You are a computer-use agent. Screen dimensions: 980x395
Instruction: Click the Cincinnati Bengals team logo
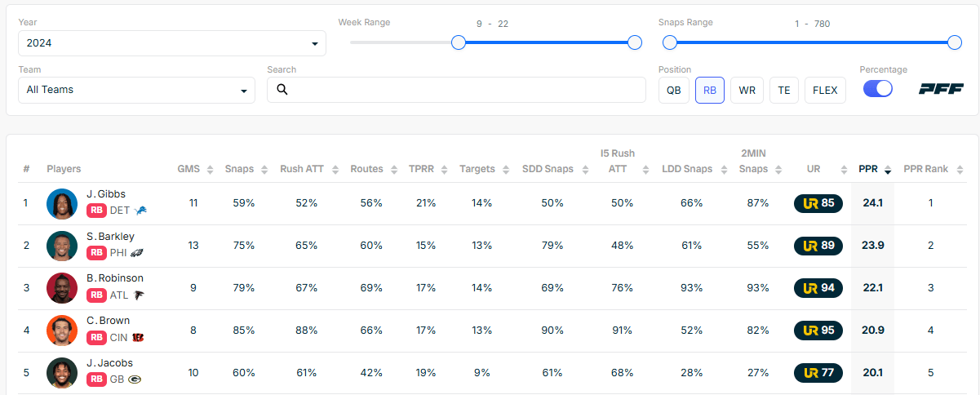point(138,338)
